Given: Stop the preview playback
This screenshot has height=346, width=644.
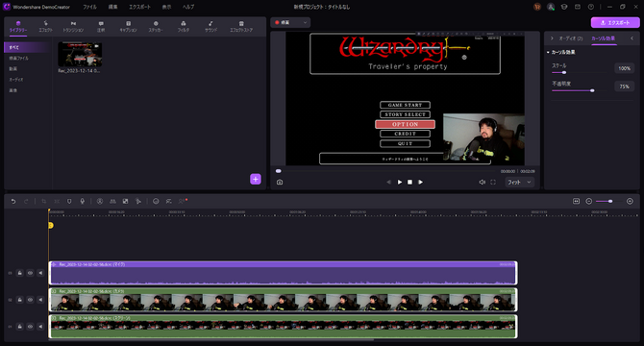Looking at the screenshot, I should (x=409, y=182).
